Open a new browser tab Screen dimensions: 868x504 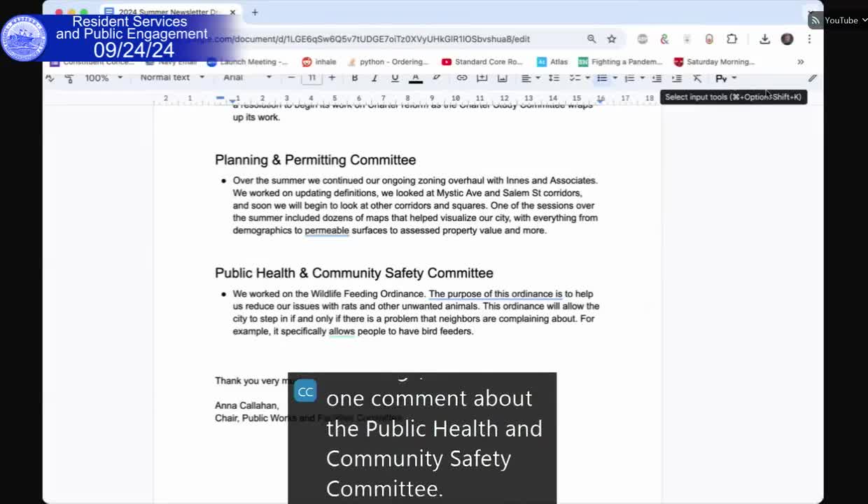255,12
